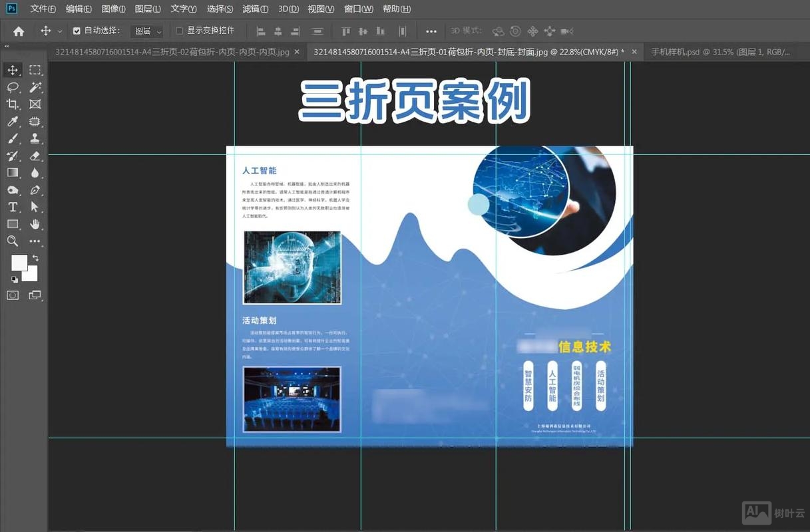Enable the 显示变换控件 checkbox

(180, 31)
